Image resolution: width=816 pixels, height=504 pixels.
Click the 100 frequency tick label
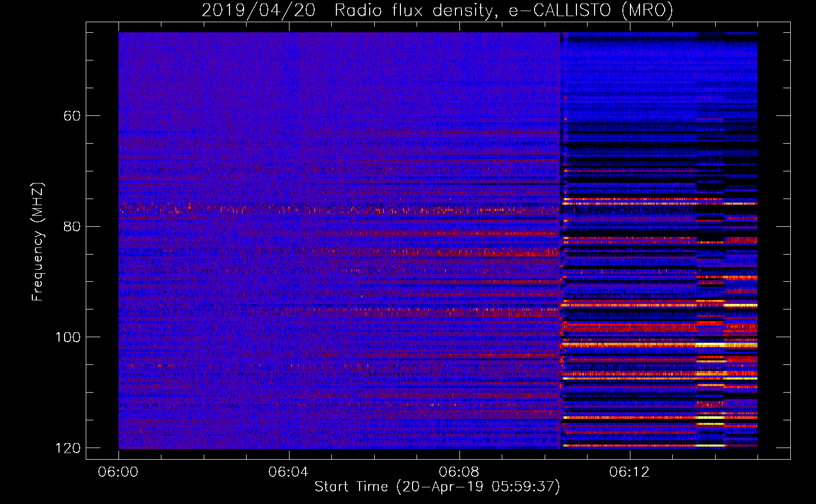[x=68, y=337]
